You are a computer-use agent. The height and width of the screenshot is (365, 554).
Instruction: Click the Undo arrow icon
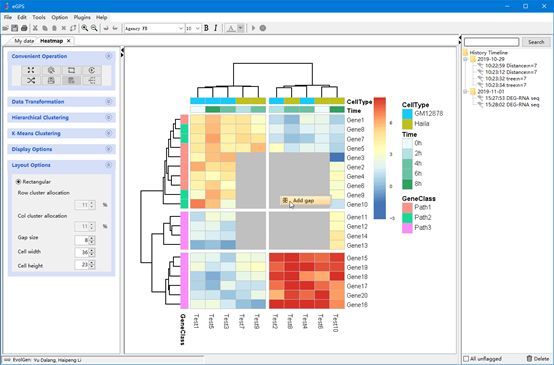pos(106,28)
